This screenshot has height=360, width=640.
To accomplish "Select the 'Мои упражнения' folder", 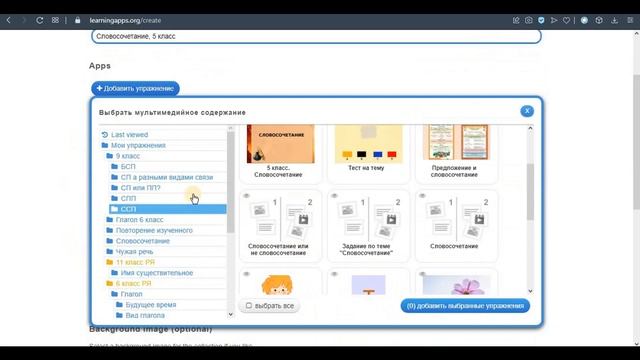I will pyautogui.click(x=138, y=145).
